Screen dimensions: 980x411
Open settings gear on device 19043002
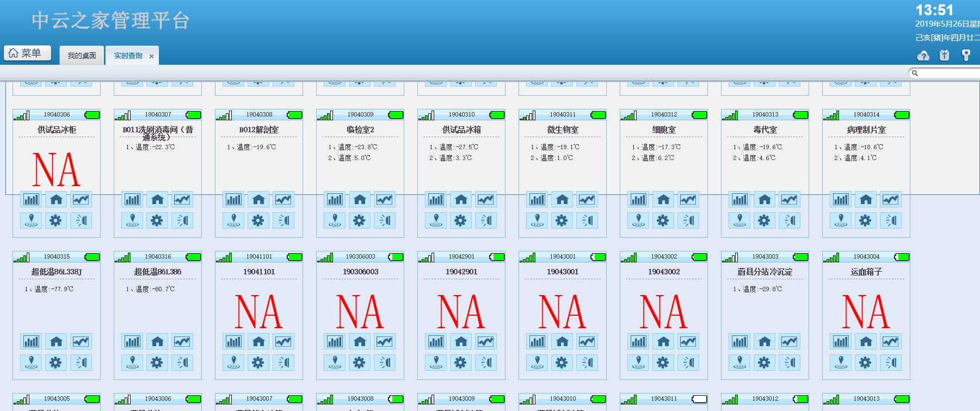tap(663, 363)
